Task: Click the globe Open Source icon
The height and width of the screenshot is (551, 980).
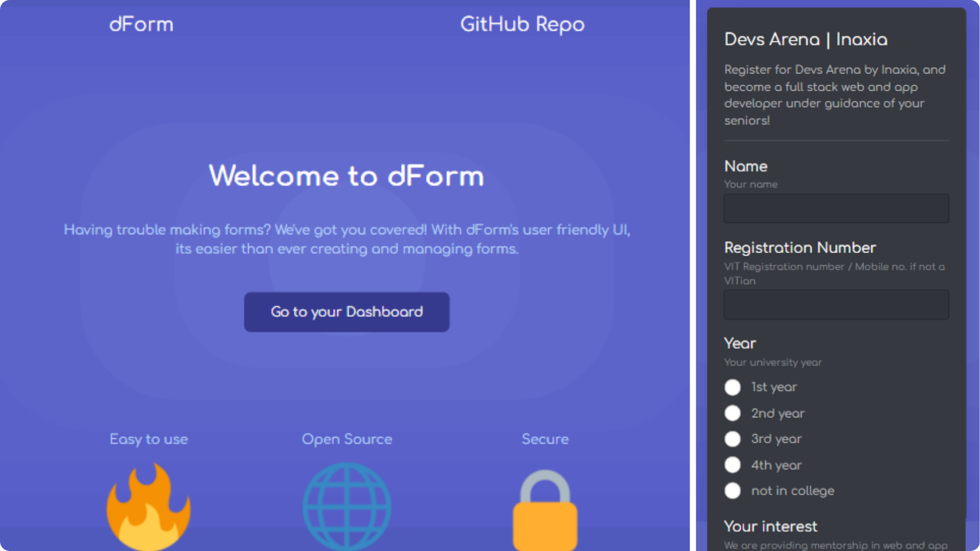Action: pyautogui.click(x=347, y=506)
